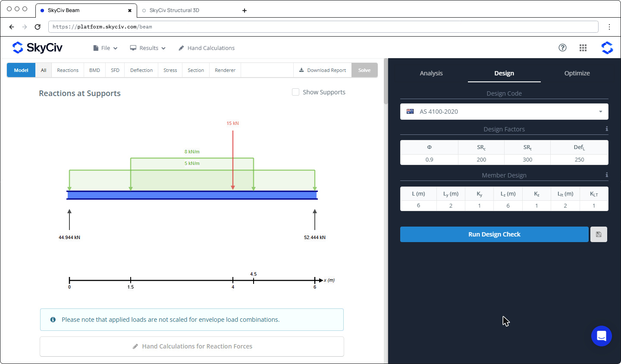Image resolution: width=621 pixels, height=364 pixels.
Task: View the Reactions results tab
Action: [68, 70]
